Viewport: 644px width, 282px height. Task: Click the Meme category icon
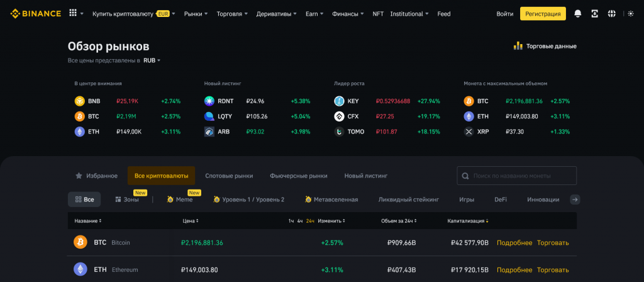(170, 200)
